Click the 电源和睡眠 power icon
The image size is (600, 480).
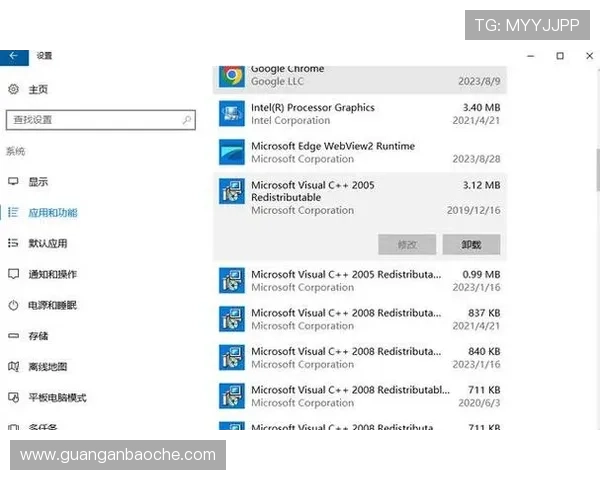[13, 305]
